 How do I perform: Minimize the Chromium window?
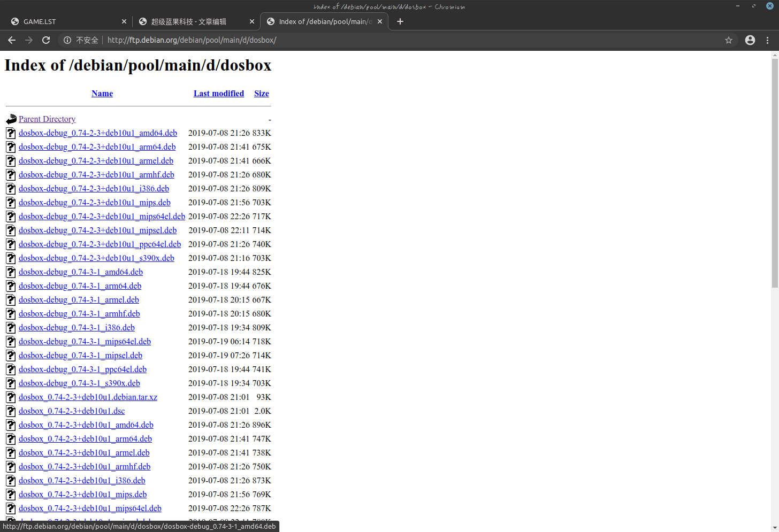point(737,6)
